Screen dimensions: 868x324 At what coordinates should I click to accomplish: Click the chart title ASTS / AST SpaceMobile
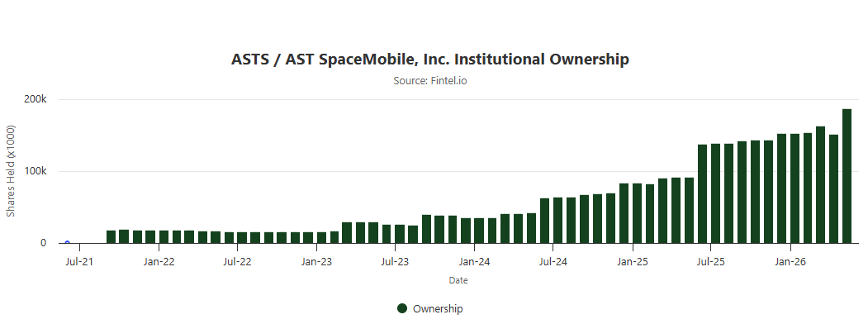(430, 60)
